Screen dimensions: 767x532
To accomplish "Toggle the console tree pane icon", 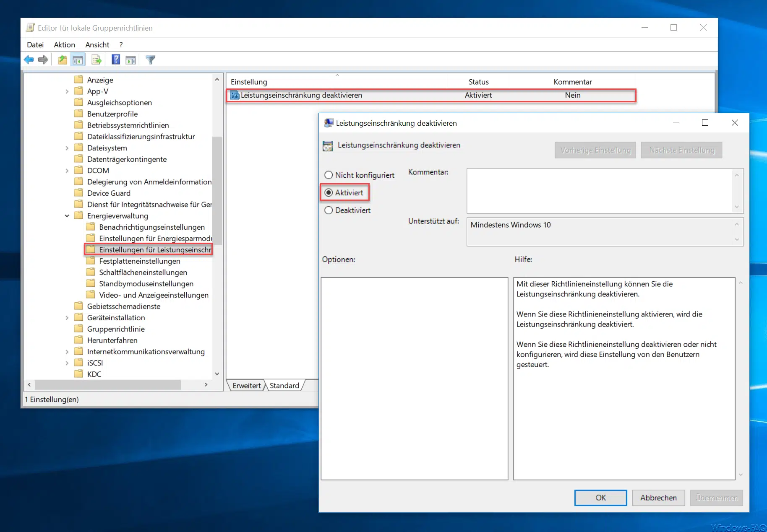I will (x=78, y=60).
